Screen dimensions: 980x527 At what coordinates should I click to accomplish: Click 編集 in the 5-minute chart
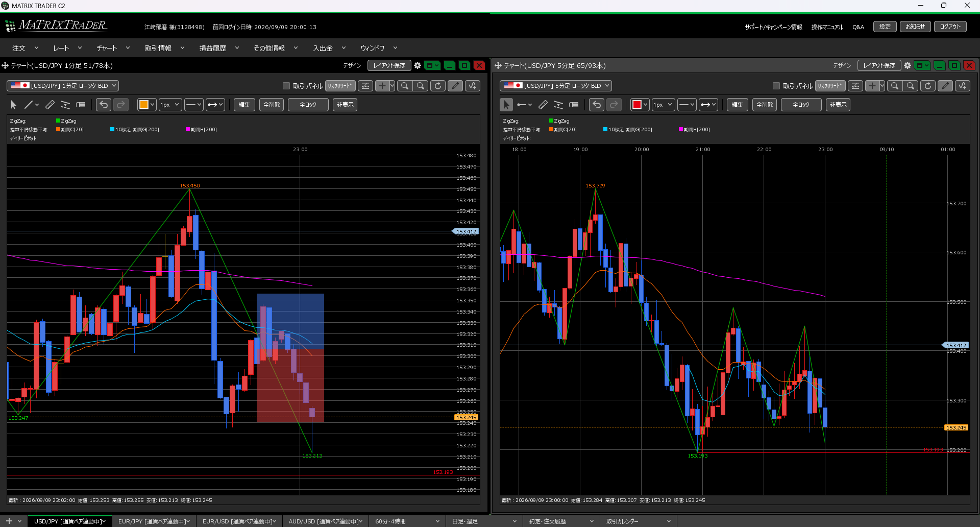click(738, 105)
